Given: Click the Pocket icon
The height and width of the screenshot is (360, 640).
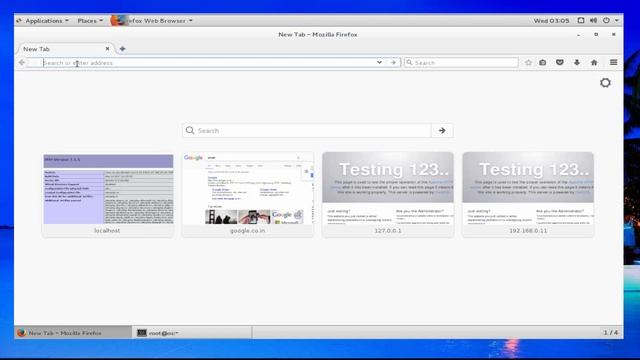Looking at the screenshot, I should 560,62.
